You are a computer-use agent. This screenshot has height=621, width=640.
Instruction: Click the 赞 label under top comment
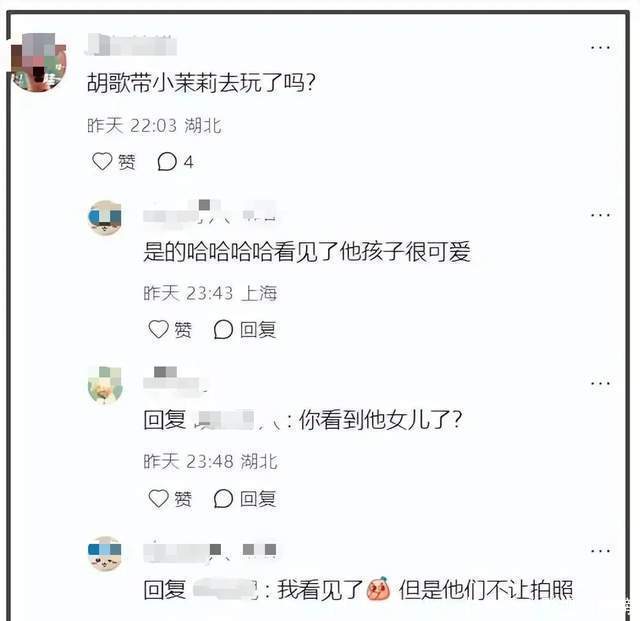tap(127, 162)
